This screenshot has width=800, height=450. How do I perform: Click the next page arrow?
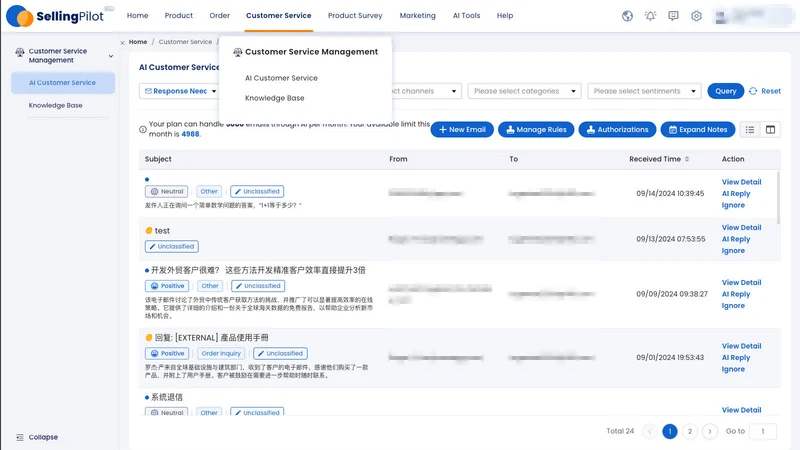point(710,432)
